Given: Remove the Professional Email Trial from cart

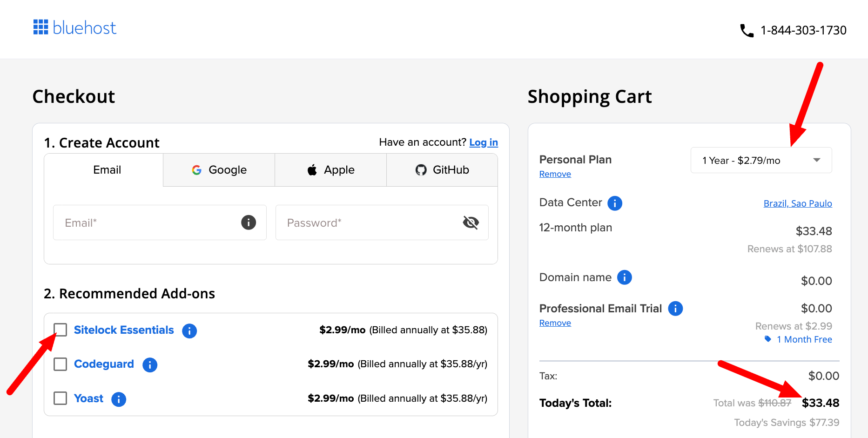Looking at the screenshot, I should (555, 323).
